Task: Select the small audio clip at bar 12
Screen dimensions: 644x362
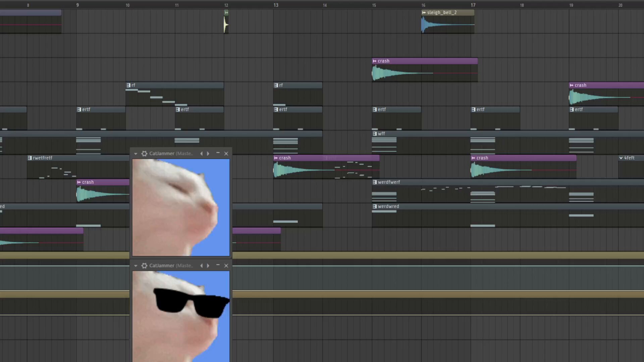Action: pos(226,22)
